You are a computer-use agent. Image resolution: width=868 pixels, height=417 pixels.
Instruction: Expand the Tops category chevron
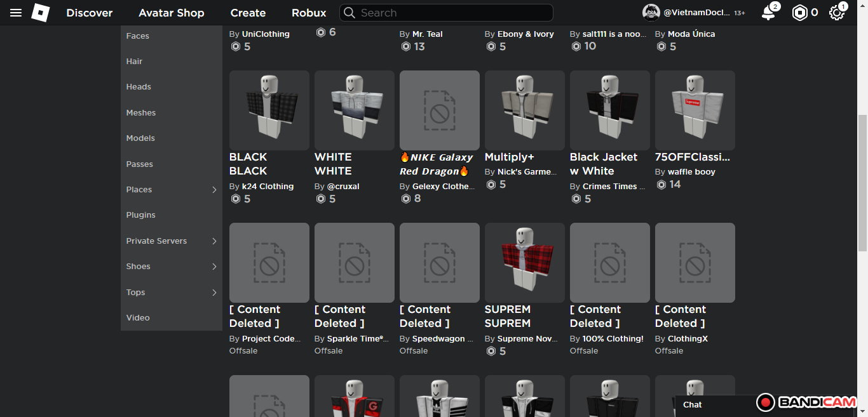[214, 293]
